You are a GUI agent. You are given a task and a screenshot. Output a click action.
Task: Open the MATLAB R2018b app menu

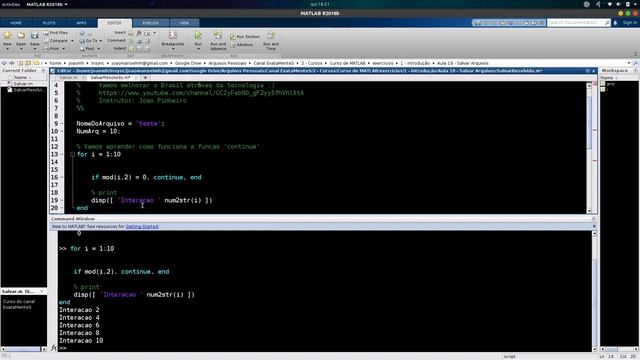click(x=47, y=4)
